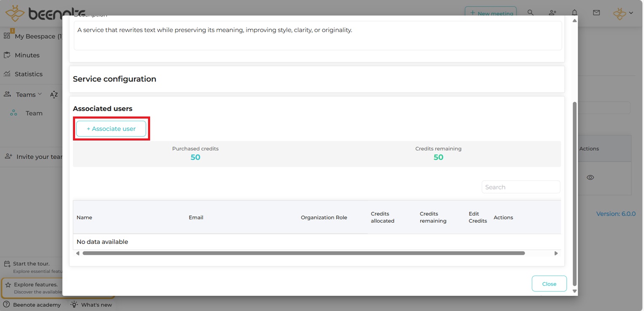Select the Team item under Teams
The width and height of the screenshot is (644, 311).
pos(34,113)
